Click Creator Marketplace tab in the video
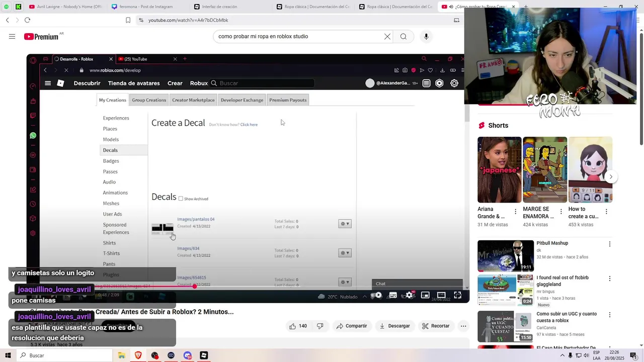 click(x=193, y=100)
